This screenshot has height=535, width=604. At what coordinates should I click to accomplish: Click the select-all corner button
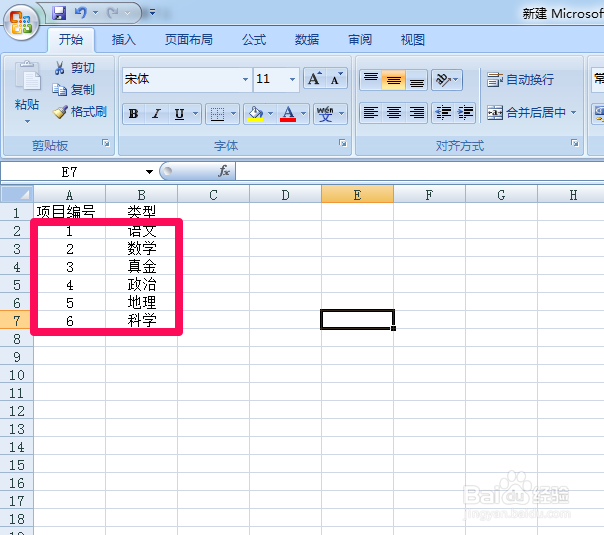17,194
